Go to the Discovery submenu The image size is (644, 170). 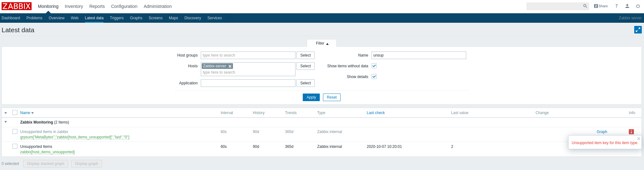pyautogui.click(x=193, y=18)
